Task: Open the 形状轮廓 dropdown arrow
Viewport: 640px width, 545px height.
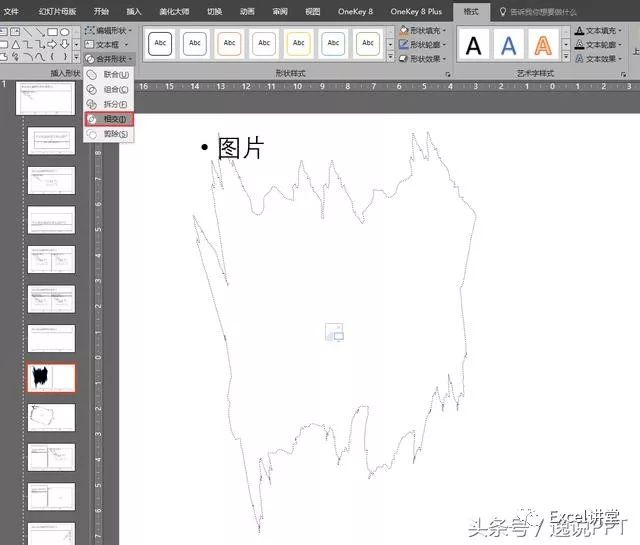Action: 444,44
